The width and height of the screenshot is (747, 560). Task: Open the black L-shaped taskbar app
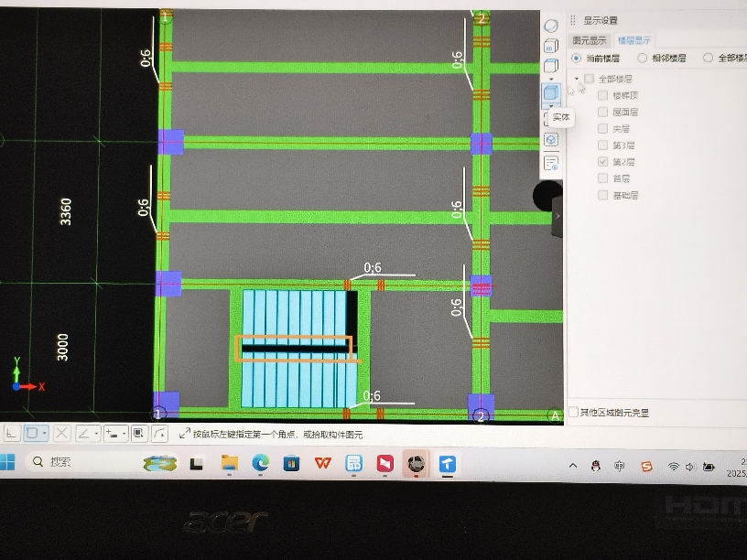click(x=196, y=463)
